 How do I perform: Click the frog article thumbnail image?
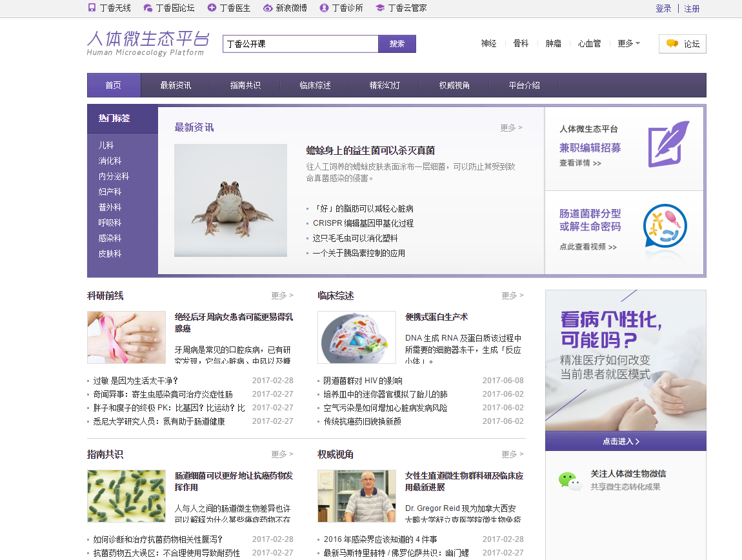click(230, 200)
